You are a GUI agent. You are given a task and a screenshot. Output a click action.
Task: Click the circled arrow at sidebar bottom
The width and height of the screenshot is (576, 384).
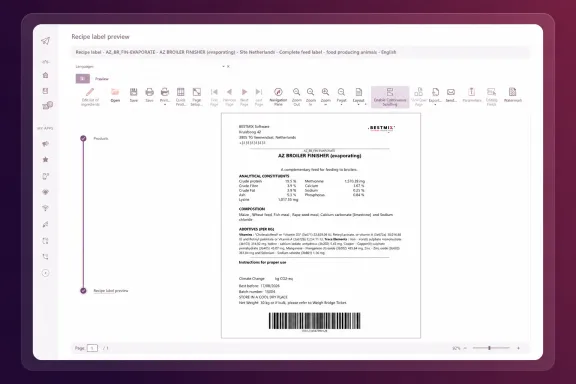click(x=46, y=273)
